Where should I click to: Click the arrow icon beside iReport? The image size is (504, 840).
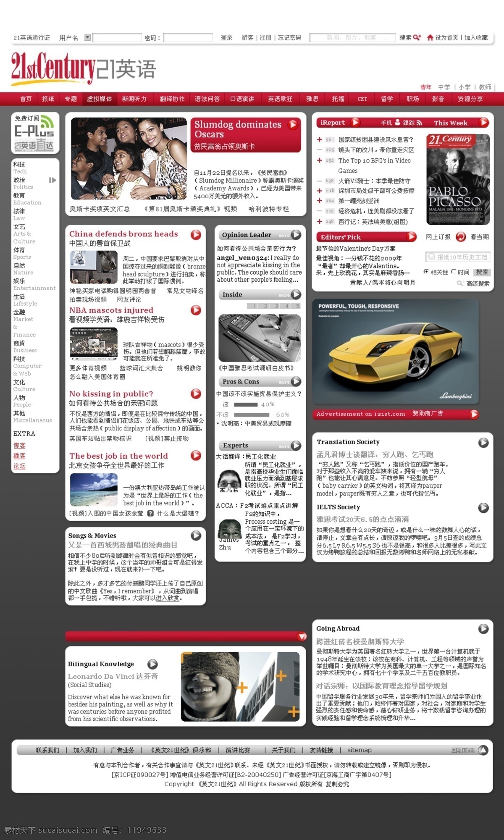click(355, 122)
